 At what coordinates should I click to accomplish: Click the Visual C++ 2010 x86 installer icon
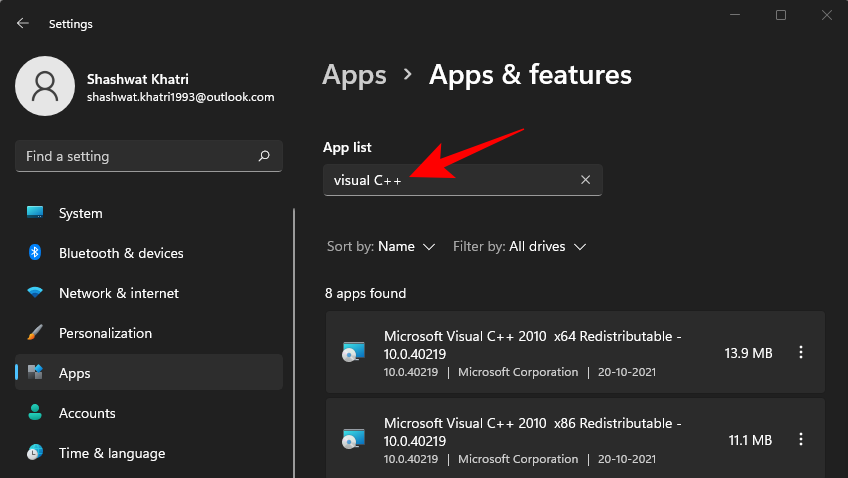355,440
